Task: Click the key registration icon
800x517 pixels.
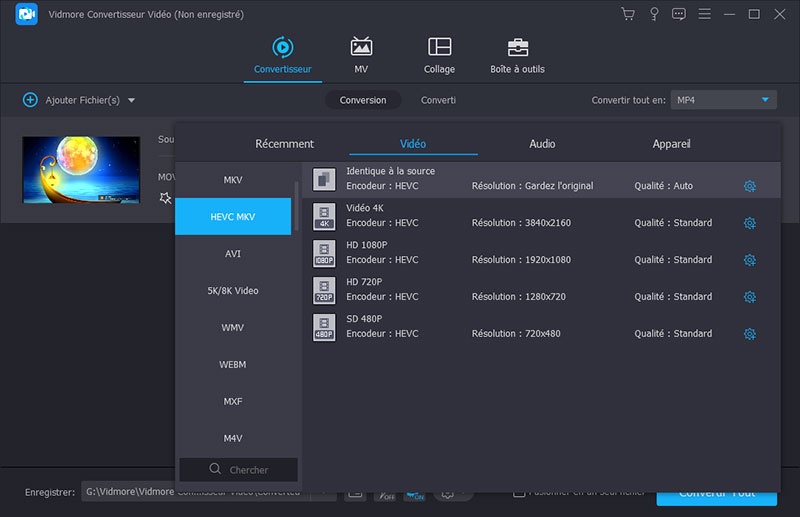Action: click(x=654, y=14)
